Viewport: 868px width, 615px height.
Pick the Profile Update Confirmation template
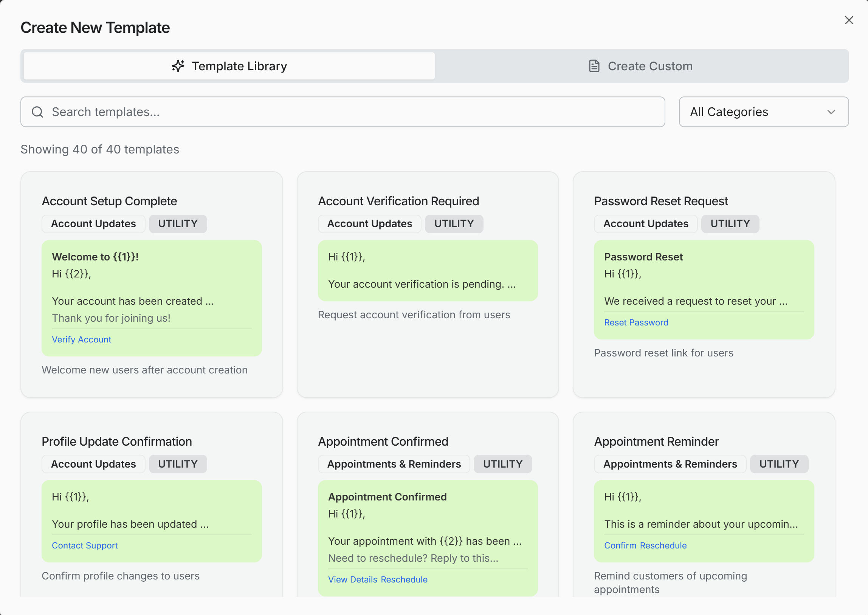click(x=117, y=441)
